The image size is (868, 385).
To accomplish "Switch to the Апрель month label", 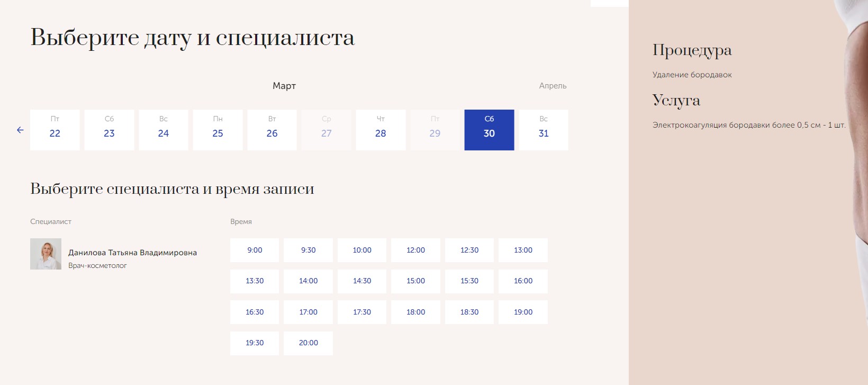I will (x=553, y=86).
